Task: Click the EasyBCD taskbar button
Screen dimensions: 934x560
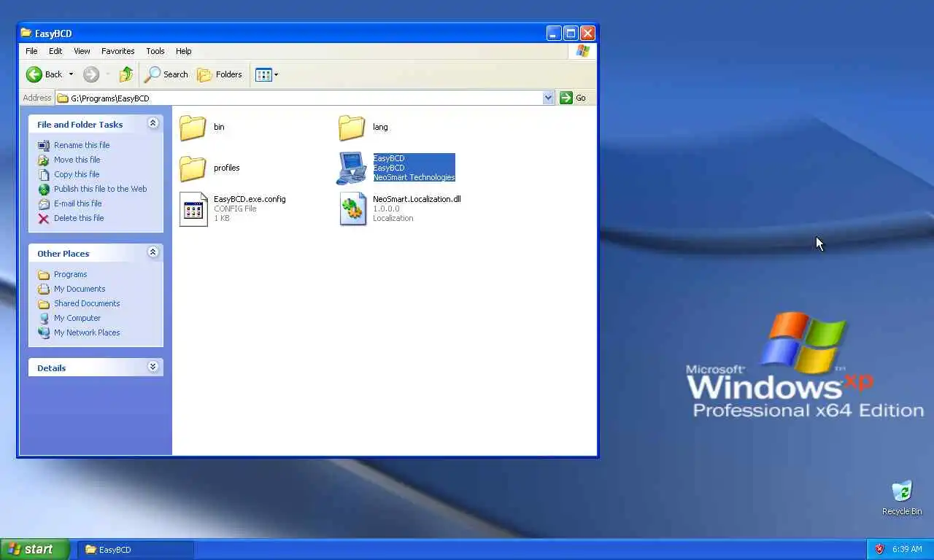Action: tap(136, 549)
